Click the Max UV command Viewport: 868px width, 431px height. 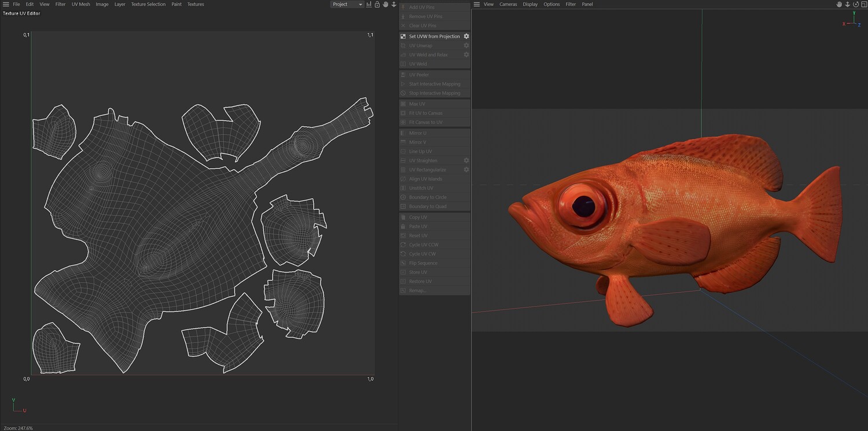[435, 104]
